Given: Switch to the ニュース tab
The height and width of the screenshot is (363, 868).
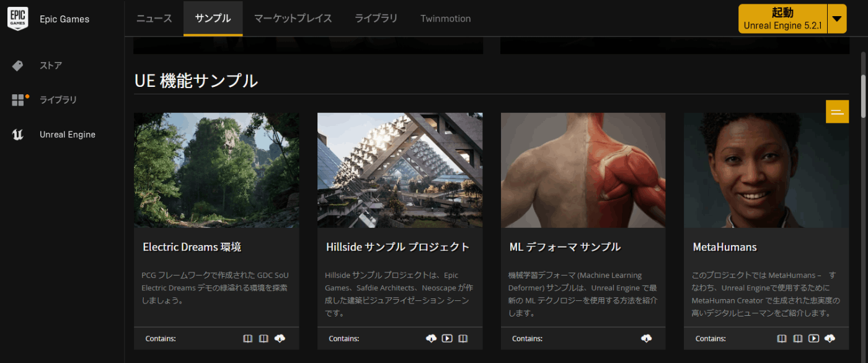Looking at the screenshot, I should [x=154, y=19].
